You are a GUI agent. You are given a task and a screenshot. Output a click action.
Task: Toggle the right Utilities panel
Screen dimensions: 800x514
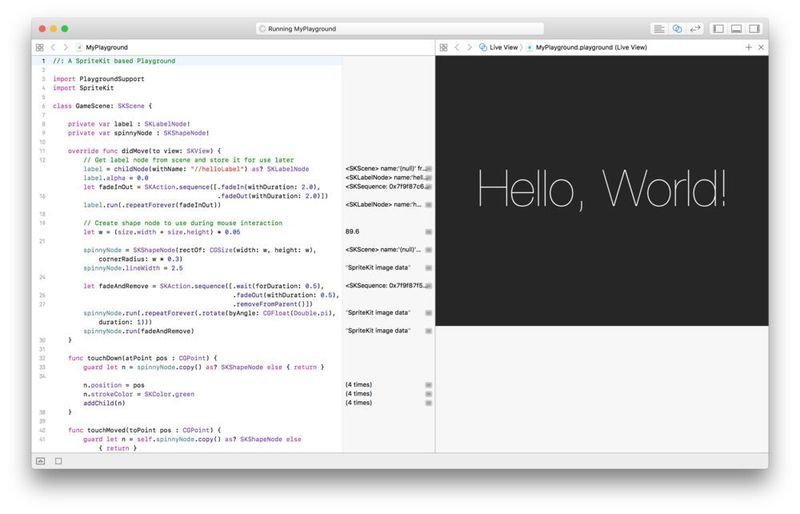coord(754,29)
